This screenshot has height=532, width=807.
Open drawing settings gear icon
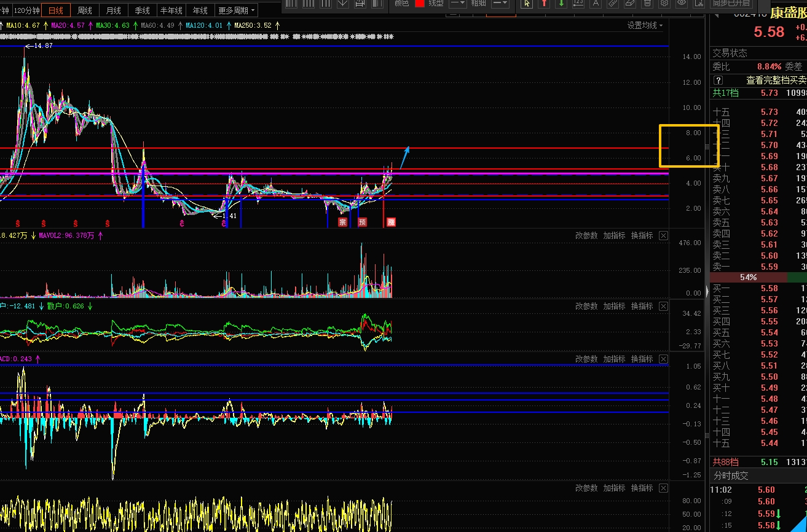tap(664, 4)
